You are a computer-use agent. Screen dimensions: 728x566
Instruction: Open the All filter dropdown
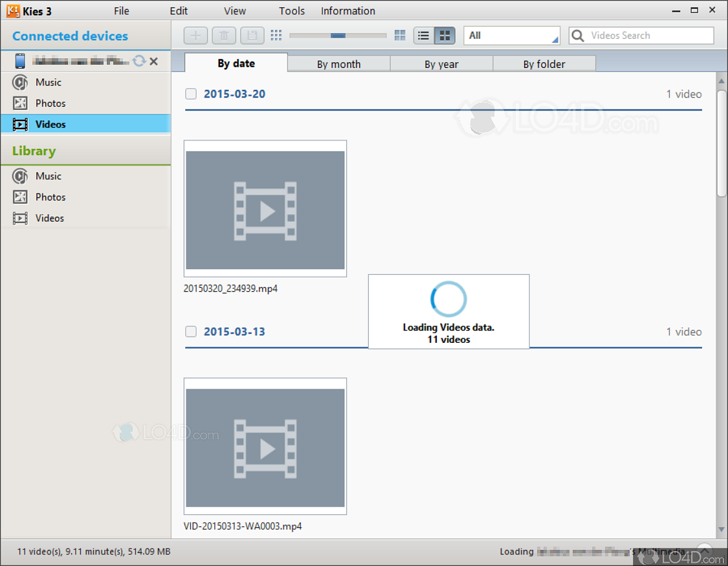[x=512, y=36]
